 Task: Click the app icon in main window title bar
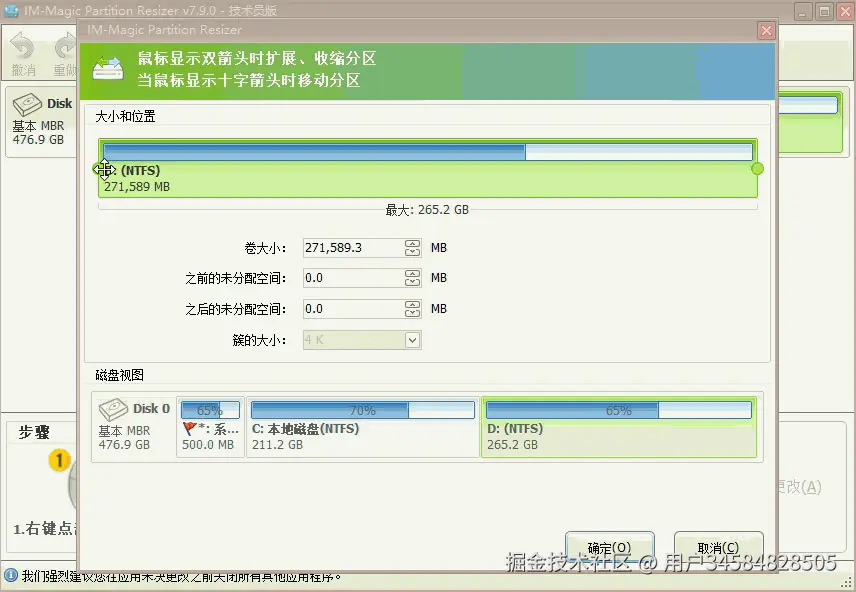[11, 10]
